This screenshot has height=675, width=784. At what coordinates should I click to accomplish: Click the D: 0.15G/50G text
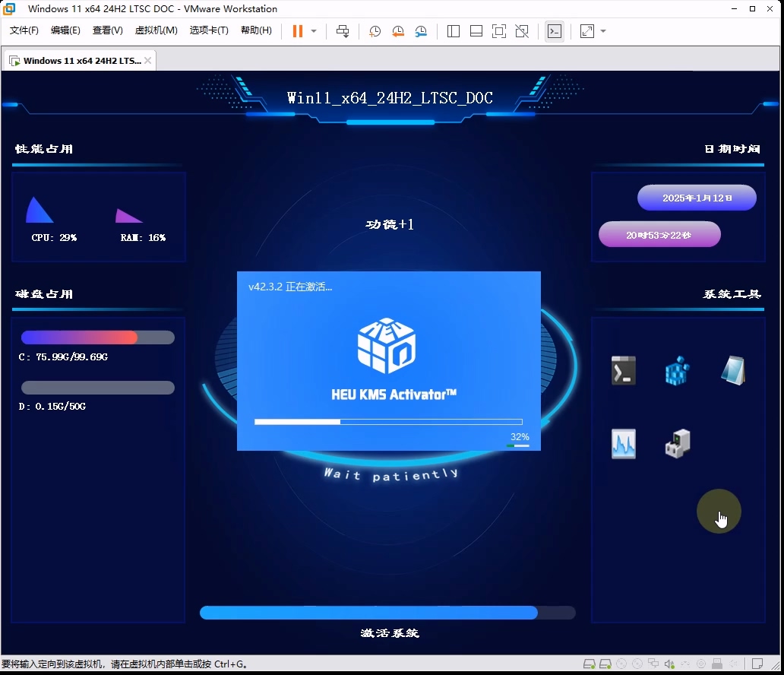point(52,407)
